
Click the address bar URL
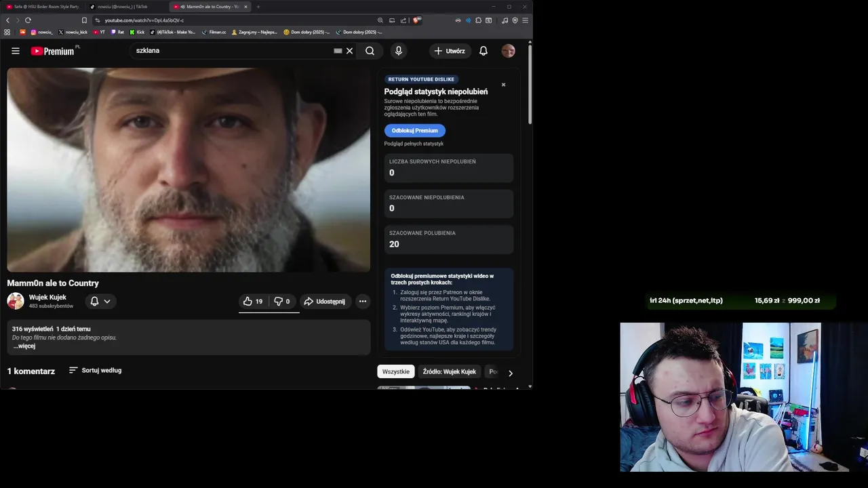(x=144, y=20)
